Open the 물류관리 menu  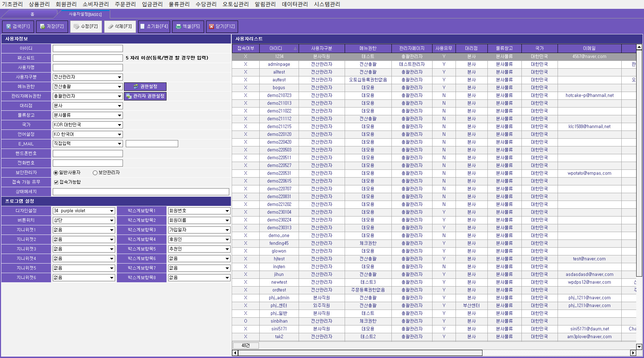(179, 4)
